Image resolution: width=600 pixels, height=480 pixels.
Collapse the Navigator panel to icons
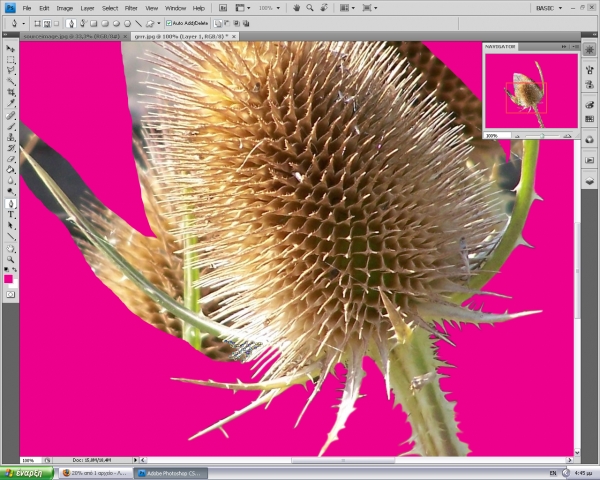click(x=564, y=46)
